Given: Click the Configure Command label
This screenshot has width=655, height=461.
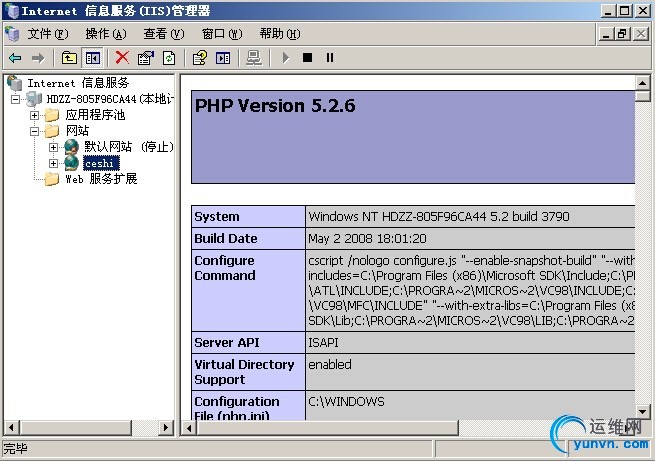Looking at the screenshot, I should 225,268.
